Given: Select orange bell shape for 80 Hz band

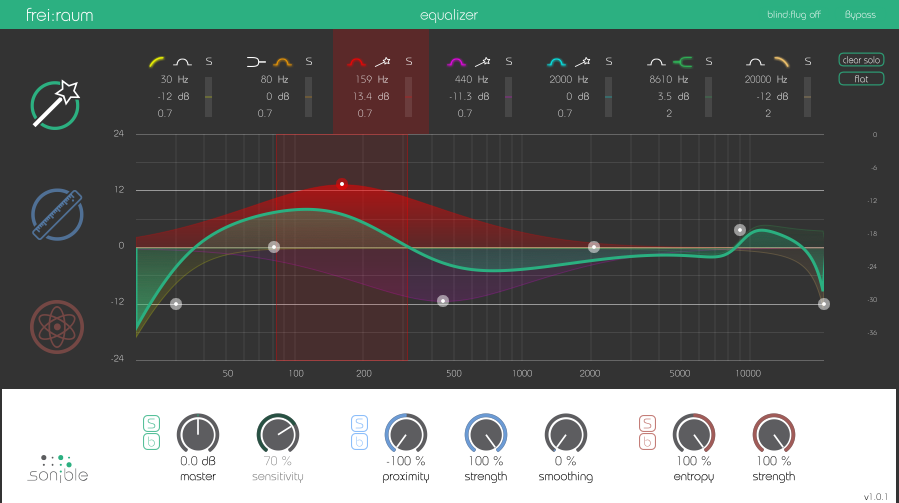Looking at the screenshot, I should (282, 62).
